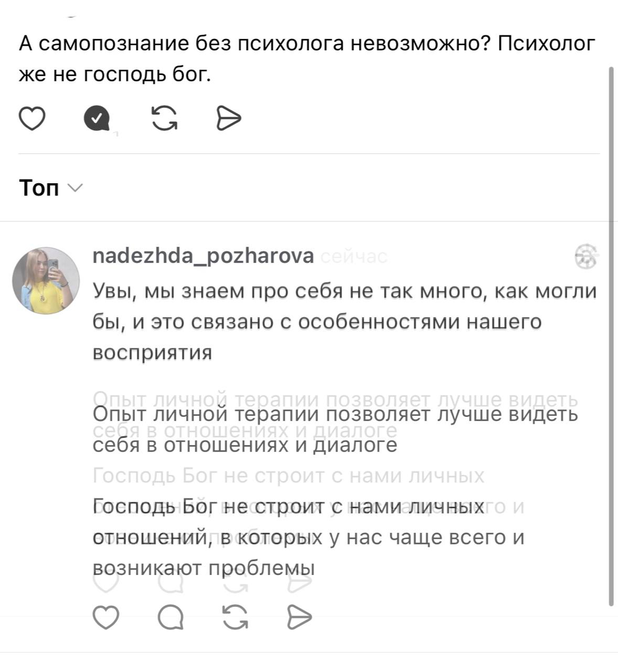This screenshot has height=672, width=618.
Task: Click the dark line Опыт личной терапии
Action: click(x=335, y=415)
